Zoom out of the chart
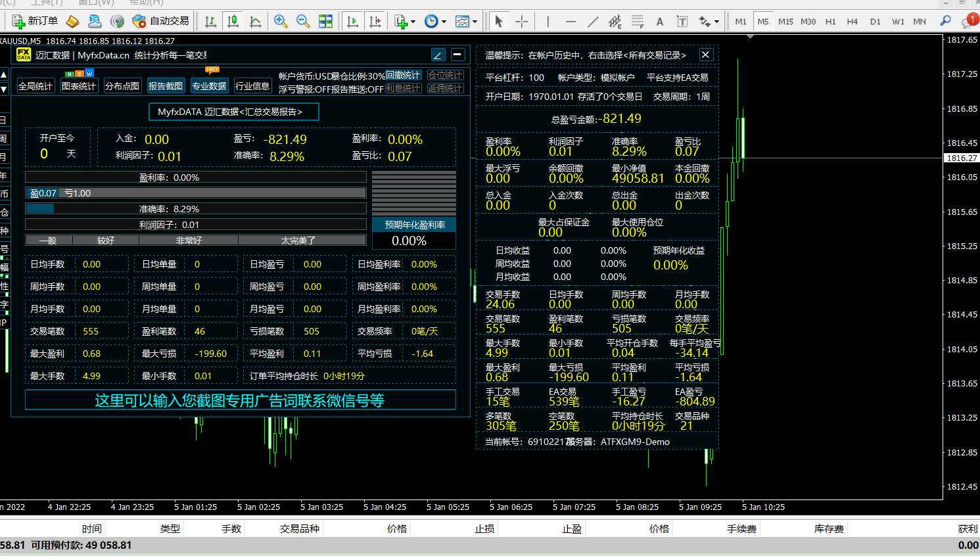 [x=303, y=22]
